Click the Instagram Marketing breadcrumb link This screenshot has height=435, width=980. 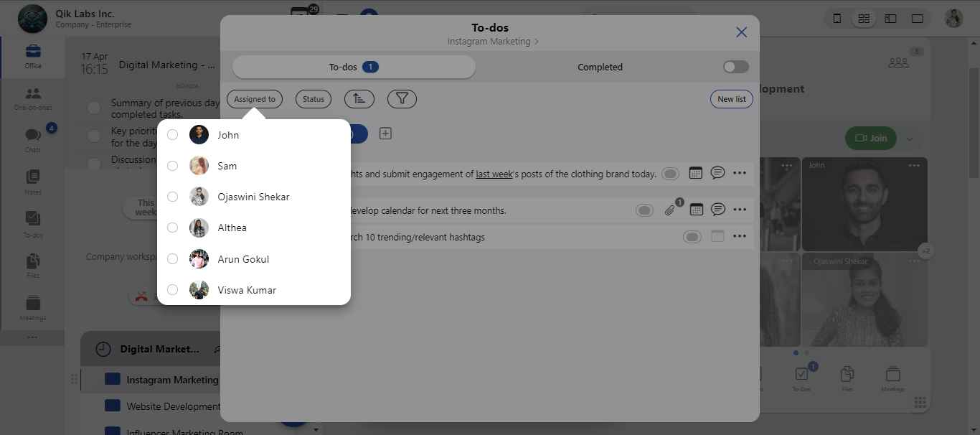[489, 42]
